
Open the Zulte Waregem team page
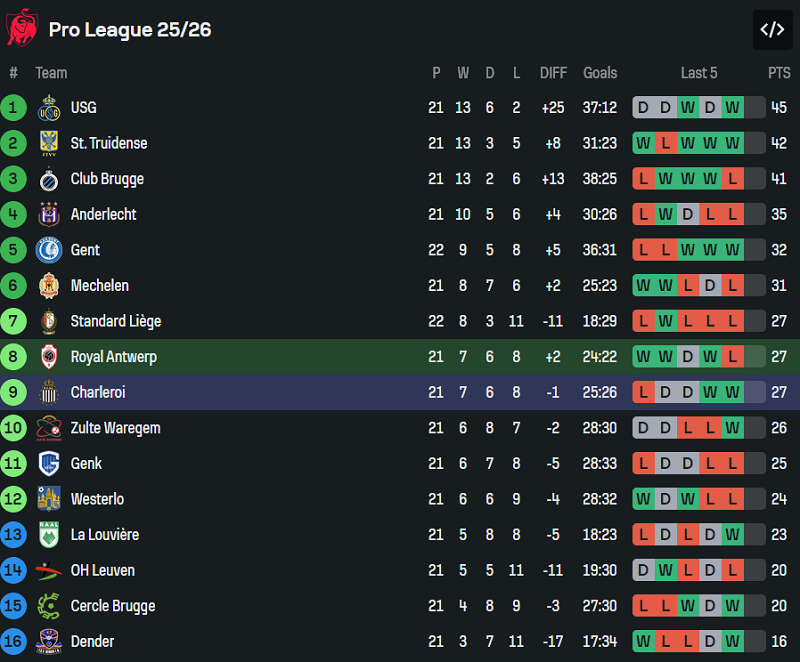tap(115, 428)
